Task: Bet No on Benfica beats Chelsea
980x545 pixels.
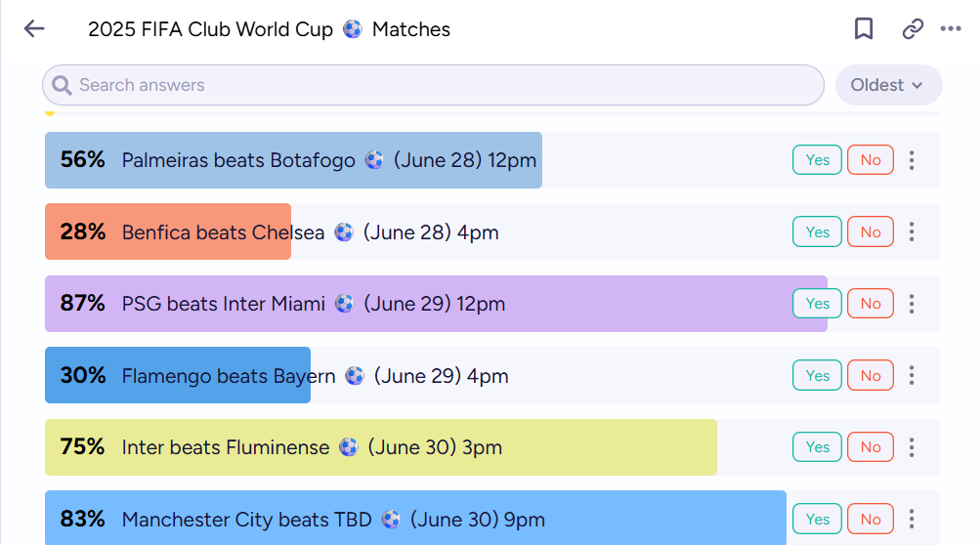Action: 870,232
